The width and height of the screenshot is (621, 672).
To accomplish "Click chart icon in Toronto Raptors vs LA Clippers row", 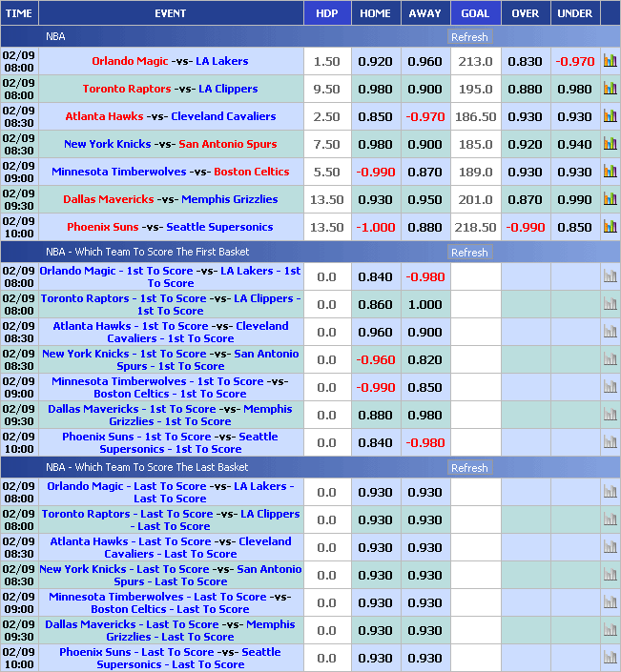I will [x=610, y=89].
